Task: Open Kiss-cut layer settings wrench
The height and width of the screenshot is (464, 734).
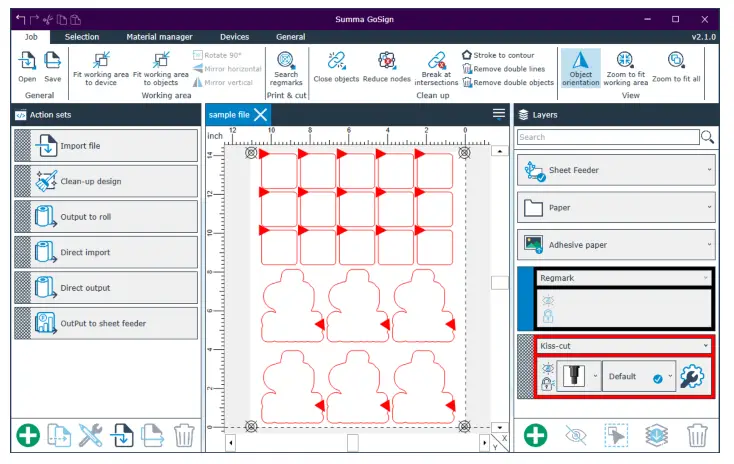Action: point(692,376)
